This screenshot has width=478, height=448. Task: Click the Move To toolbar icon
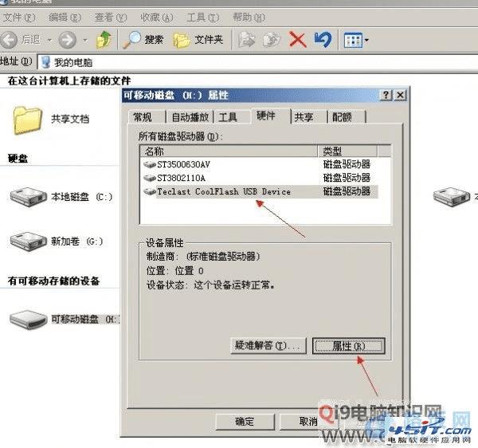(246, 40)
